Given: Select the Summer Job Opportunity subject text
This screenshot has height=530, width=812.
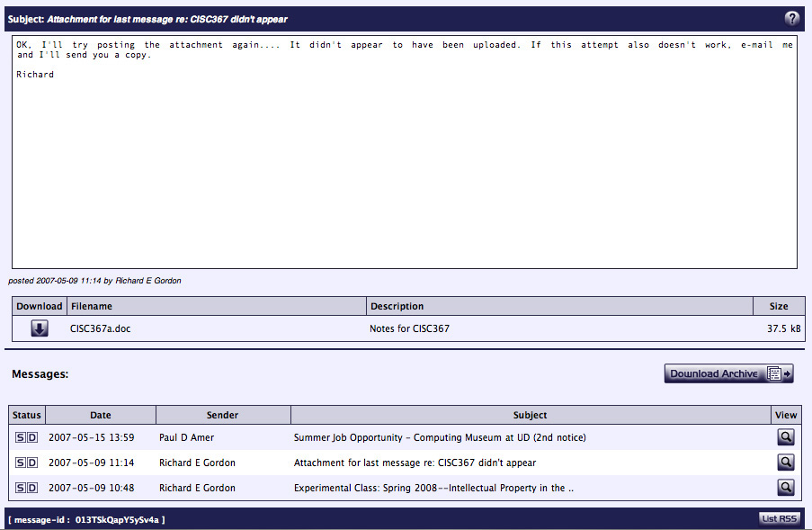Looking at the screenshot, I should pyautogui.click(x=440, y=438).
